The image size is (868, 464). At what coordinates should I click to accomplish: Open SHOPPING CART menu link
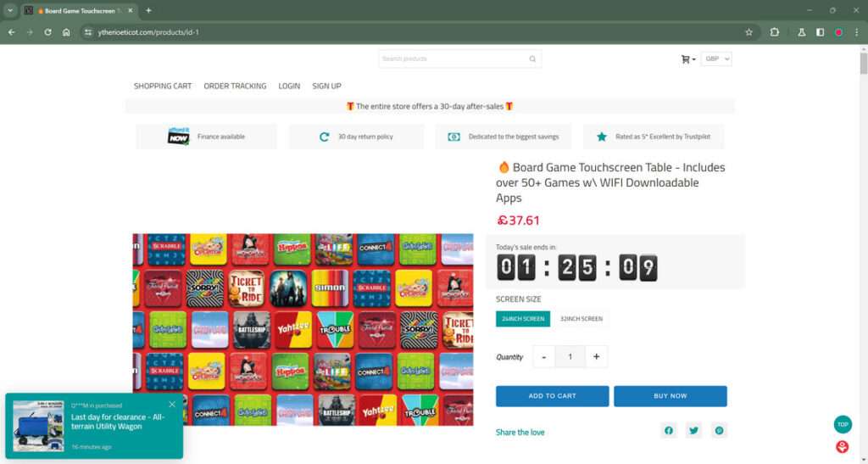tap(163, 86)
